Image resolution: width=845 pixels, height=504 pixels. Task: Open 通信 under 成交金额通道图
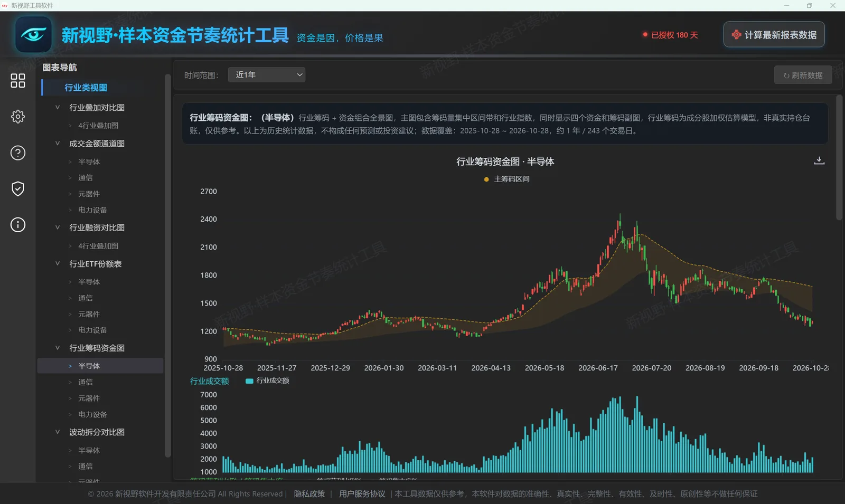point(86,178)
